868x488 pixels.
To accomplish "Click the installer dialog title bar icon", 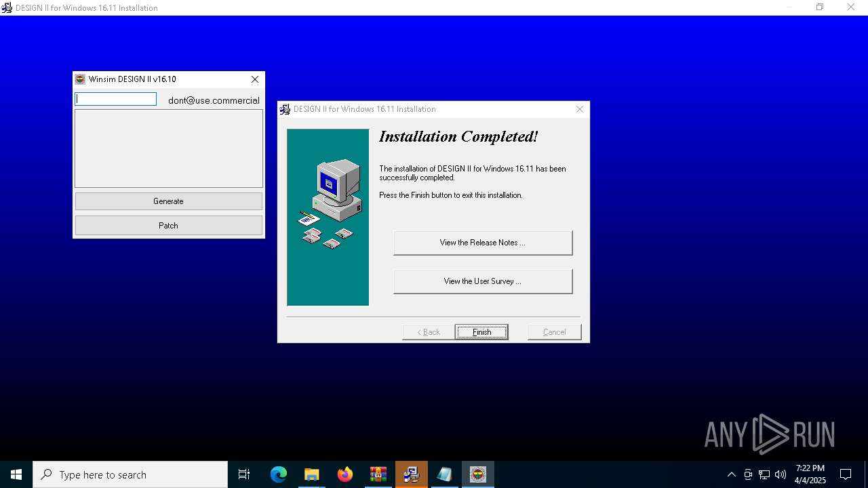I will (x=285, y=109).
